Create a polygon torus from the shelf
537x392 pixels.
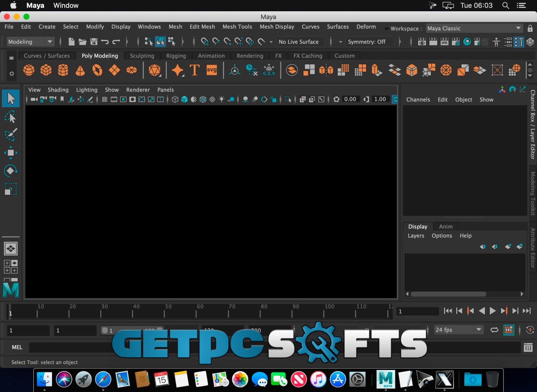[97, 70]
